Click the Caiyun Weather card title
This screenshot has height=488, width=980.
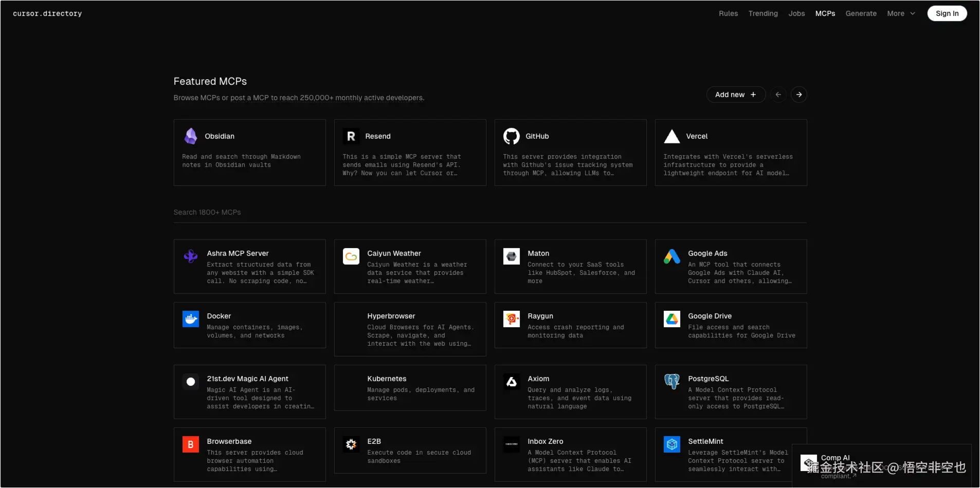tap(394, 253)
